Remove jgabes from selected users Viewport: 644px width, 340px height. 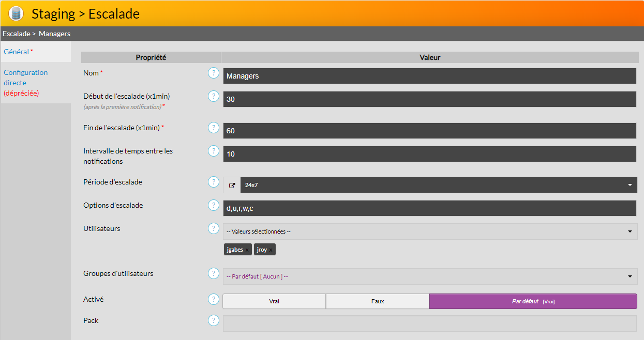(x=247, y=250)
